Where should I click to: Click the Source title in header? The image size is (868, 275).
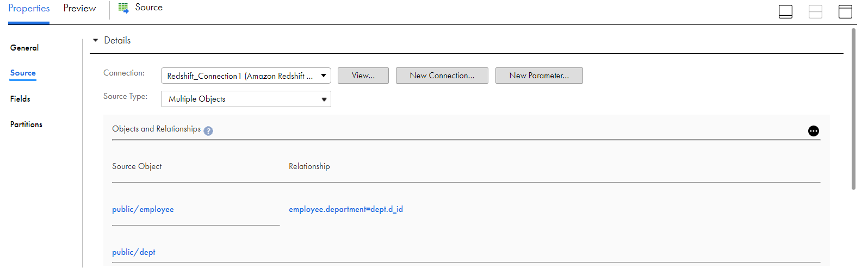coord(149,8)
